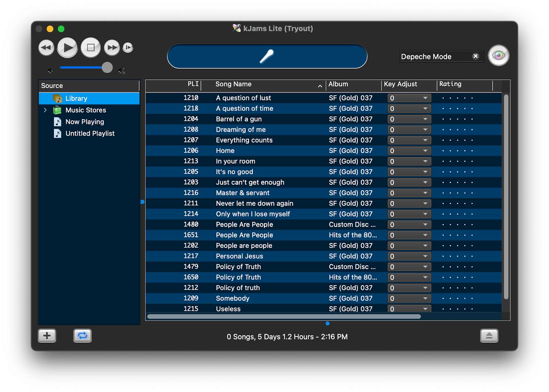The height and width of the screenshot is (392, 549).
Task: Sort by the Song Name column header
Action: point(263,84)
